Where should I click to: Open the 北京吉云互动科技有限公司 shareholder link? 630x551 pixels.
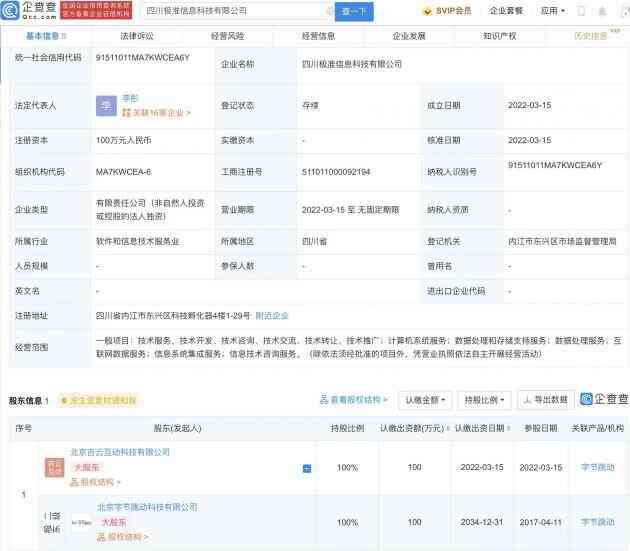pos(120,452)
